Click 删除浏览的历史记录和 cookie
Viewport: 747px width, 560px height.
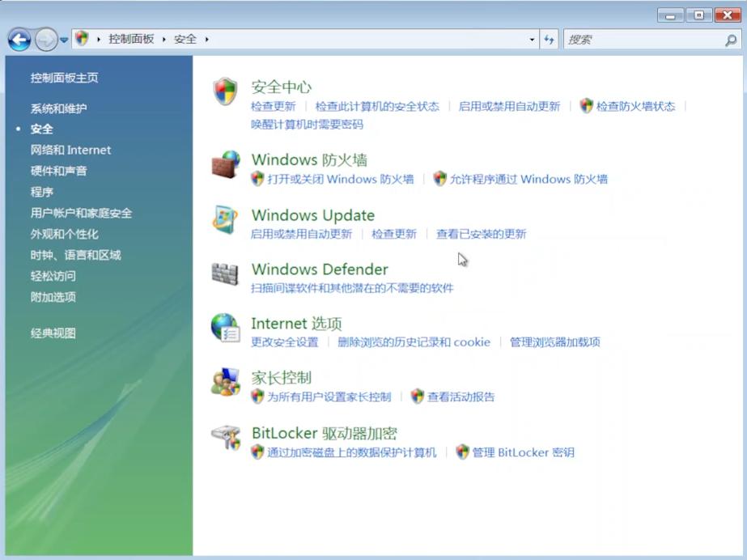[x=414, y=342]
